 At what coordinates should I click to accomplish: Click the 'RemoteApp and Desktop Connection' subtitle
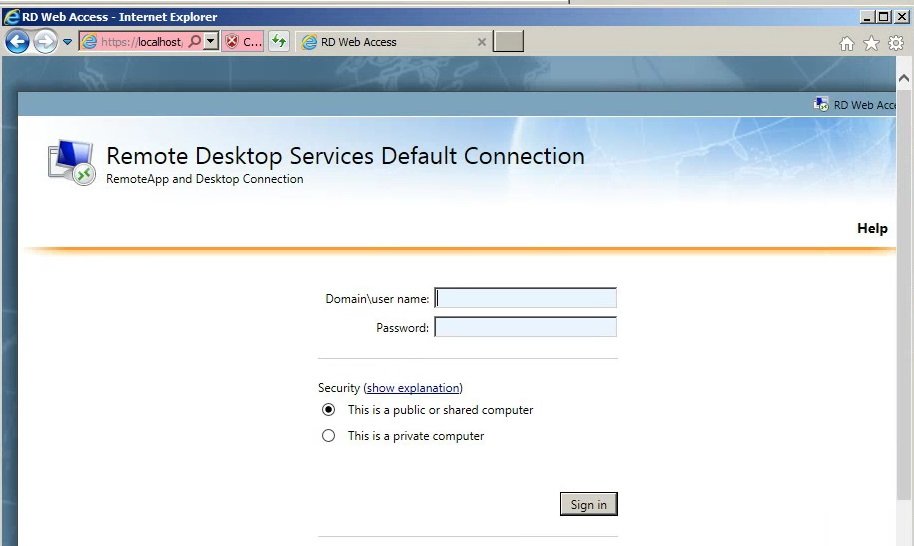205,179
